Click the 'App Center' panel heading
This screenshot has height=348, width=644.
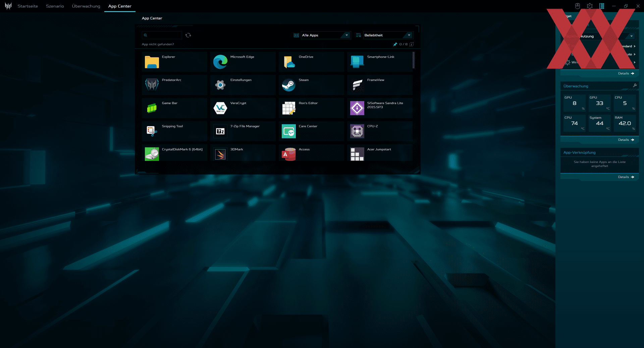click(152, 18)
